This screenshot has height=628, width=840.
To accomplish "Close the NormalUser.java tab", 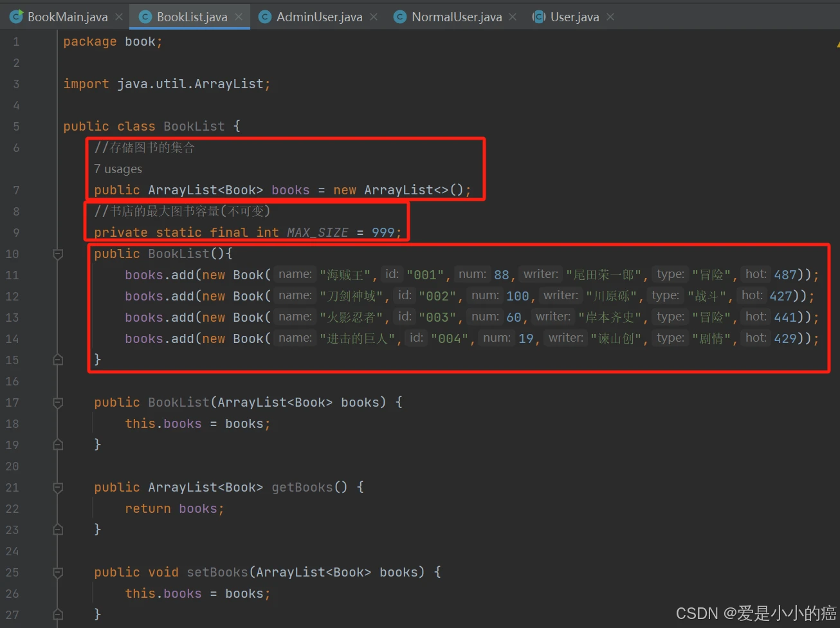I will click(x=513, y=17).
